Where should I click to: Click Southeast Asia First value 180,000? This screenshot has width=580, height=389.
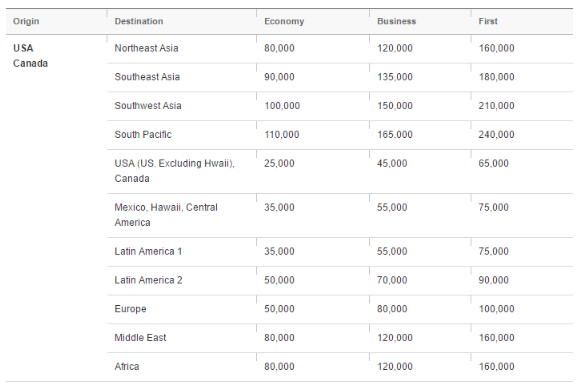(496, 77)
